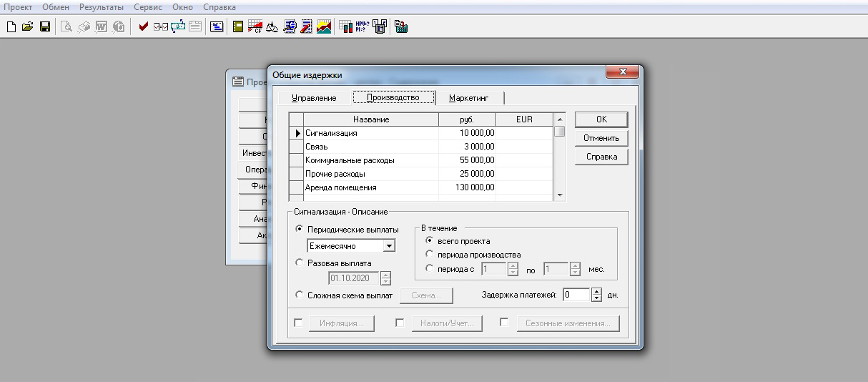This screenshot has width=868, height=382.
Task: Click the Схема... button
Action: click(x=426, y=295)
